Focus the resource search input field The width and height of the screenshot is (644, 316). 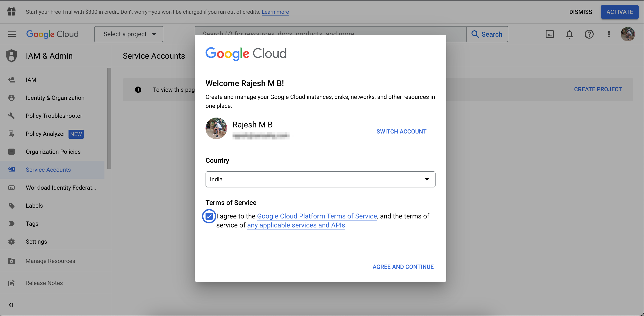click(x=330, y=34)
